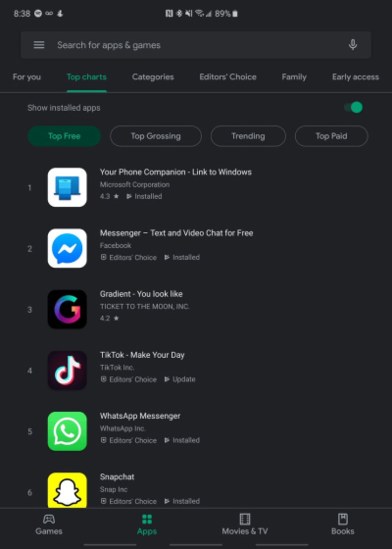Select Top Grossing chart filter
The height and width of the screenshot is (549, 392).
(155, 136)
